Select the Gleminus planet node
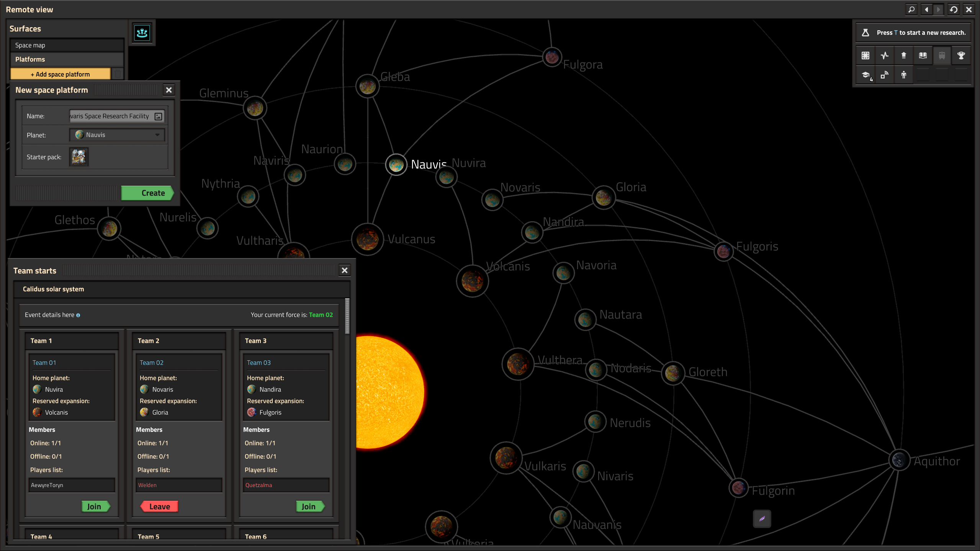The height and width of the screenshot is (551, 980). point(255,108)
